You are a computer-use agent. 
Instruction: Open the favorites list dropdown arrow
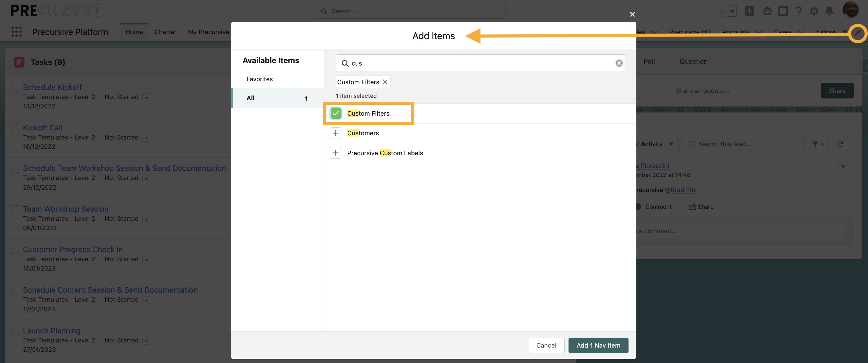(x=732, y=11)
